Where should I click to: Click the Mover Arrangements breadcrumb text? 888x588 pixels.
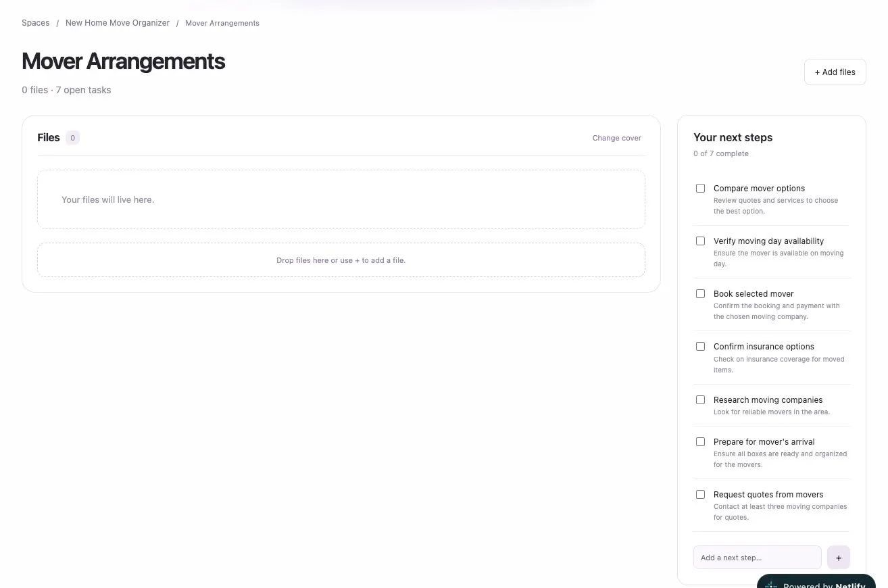[222, 23]
